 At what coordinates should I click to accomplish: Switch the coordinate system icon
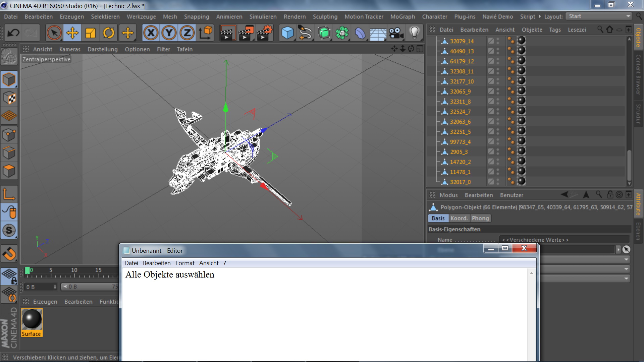206,33
